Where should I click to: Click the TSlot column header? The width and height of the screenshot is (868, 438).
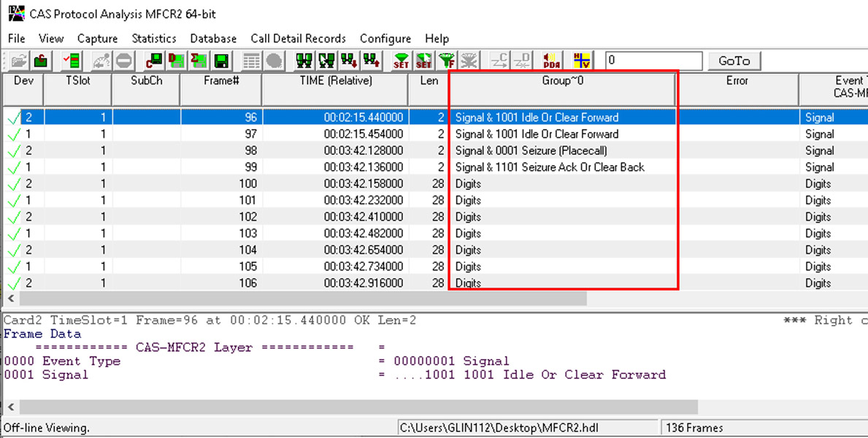pyautogui.click(x=77, y=89)
